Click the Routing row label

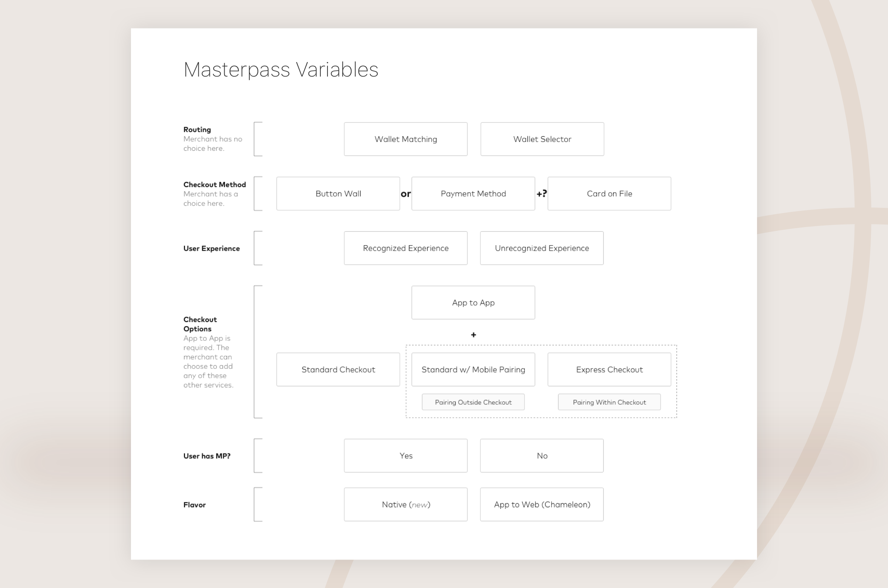pos(197,130)
